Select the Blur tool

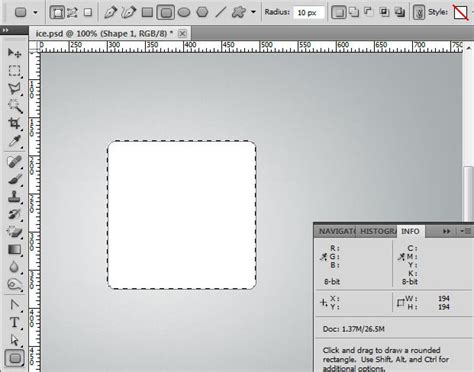click(14, 267)
